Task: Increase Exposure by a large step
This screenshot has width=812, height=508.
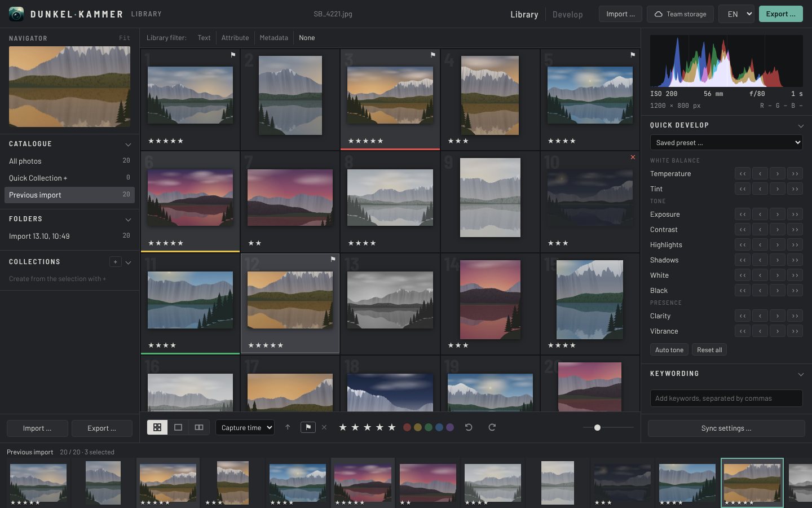Action: point(795,214)
